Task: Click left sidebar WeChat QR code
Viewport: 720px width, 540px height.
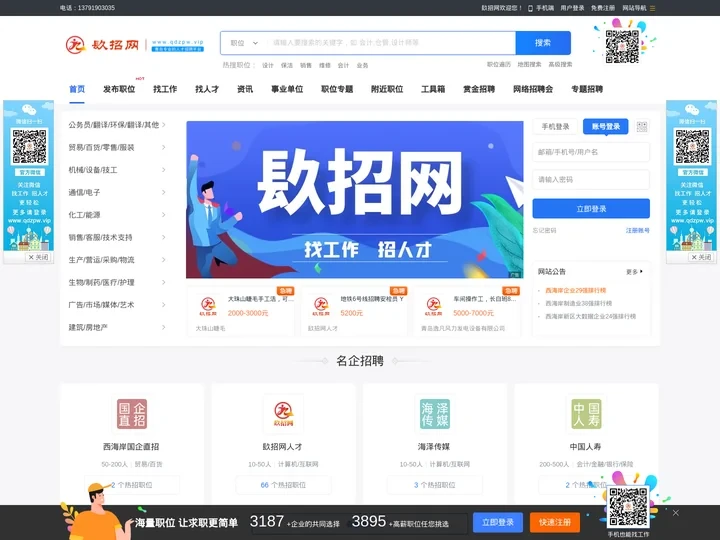Action: click(29, 146)
